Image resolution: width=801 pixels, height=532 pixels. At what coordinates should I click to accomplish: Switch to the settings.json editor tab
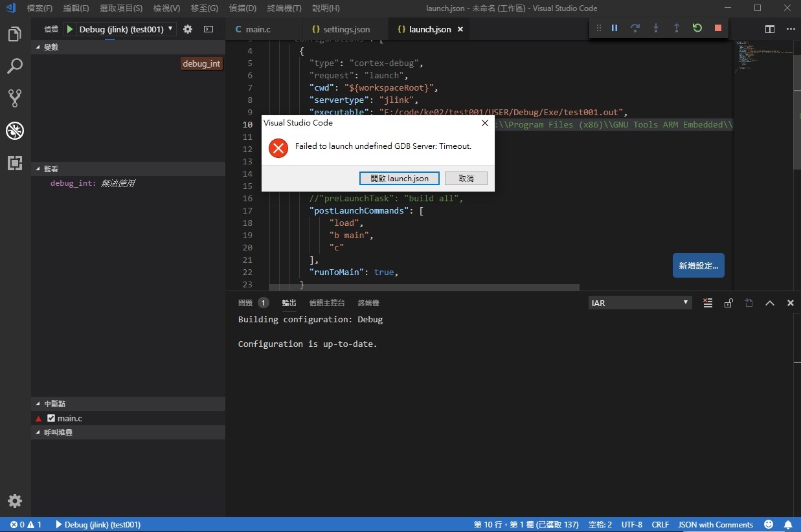[x=346, y=30]
